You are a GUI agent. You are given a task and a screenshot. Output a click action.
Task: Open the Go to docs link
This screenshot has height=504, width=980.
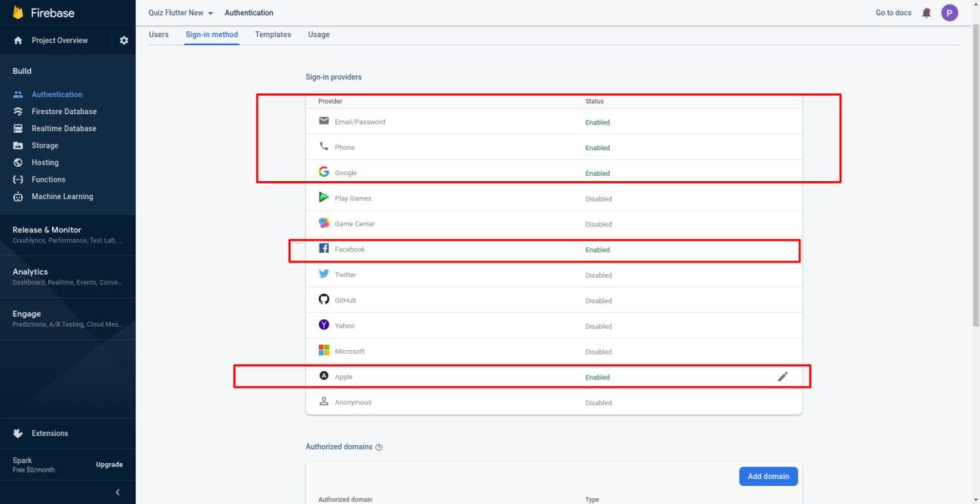click(x=893, y=13)
